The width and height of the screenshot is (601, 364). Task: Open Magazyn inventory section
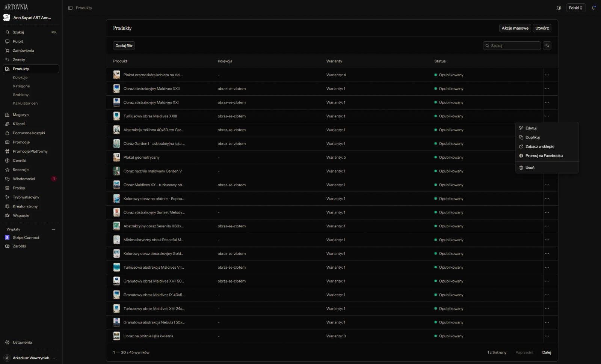click(31, 115)
